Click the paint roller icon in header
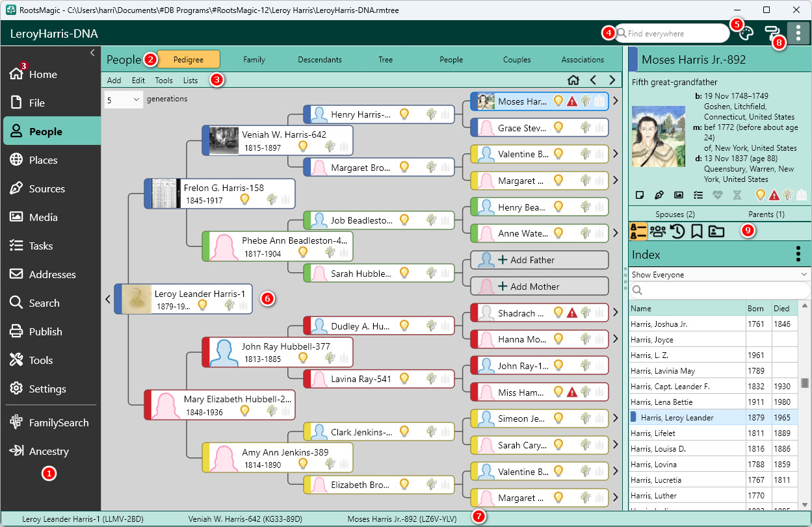Screen dimensions: 812x527 pyautogui.click(x=772, y=33)
